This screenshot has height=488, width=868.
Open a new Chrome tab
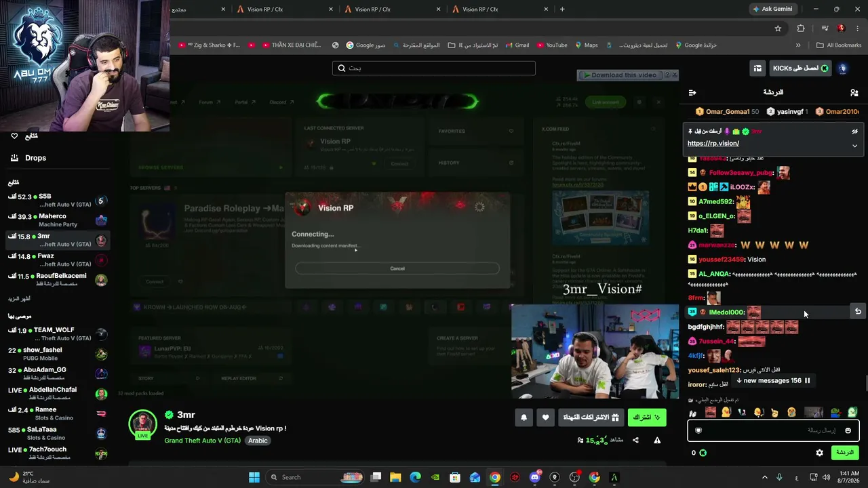coord(562,9)
